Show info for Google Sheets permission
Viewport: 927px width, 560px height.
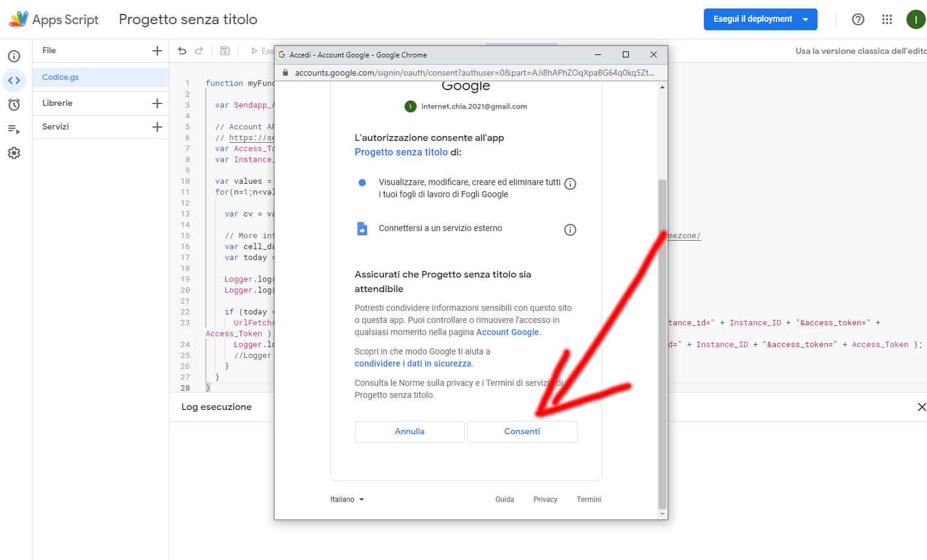(x=570, y=184)
